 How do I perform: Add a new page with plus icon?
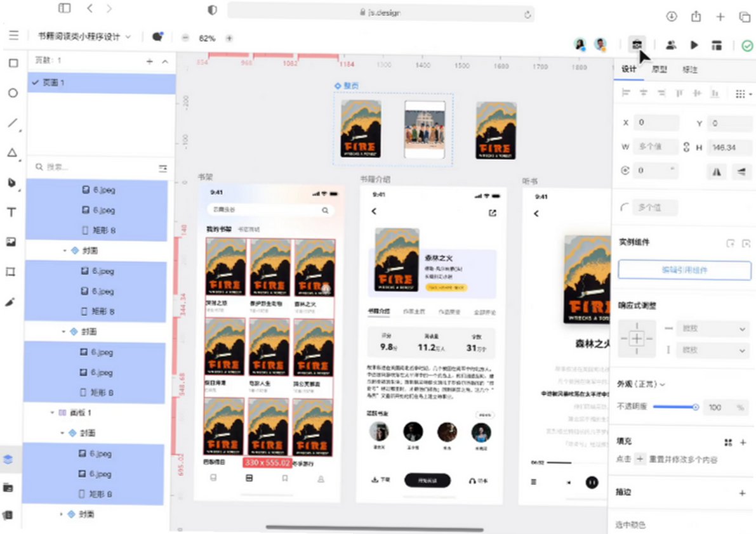tap(149, 61)
